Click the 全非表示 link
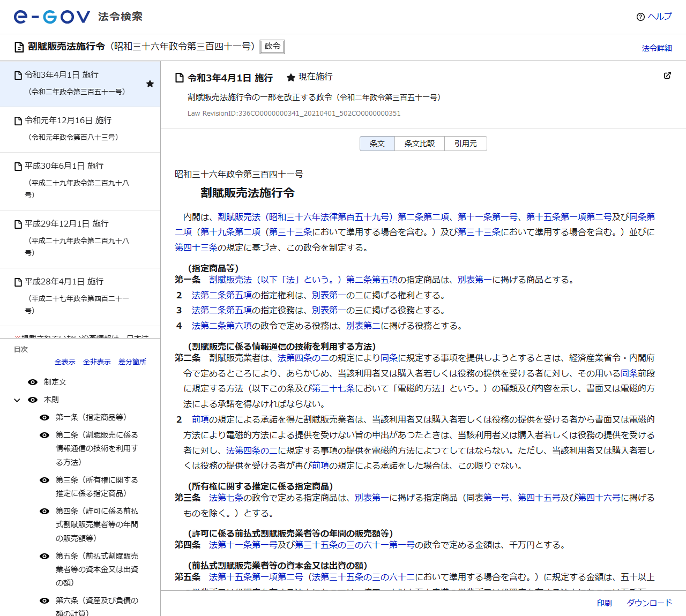 (x=97, y=362)
